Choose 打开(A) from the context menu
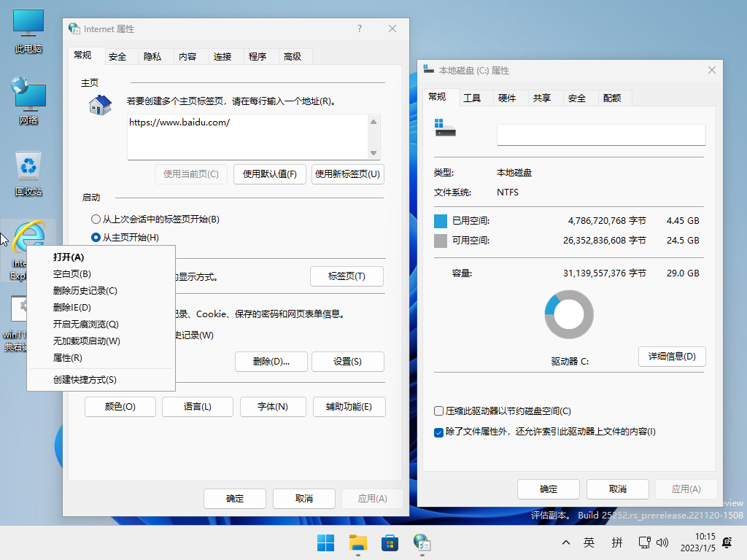This screenshot has width=747, height=560. (101, 257)
